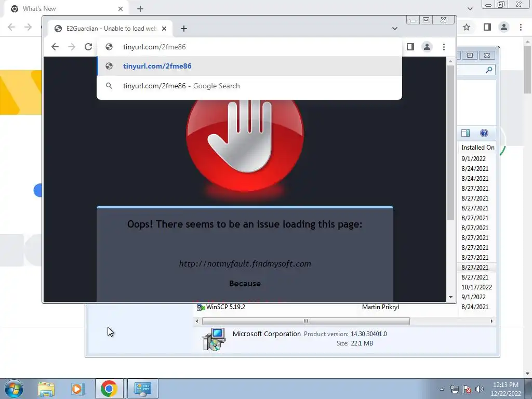Open Windows Explorer from the taskbar

coord(46,389)
